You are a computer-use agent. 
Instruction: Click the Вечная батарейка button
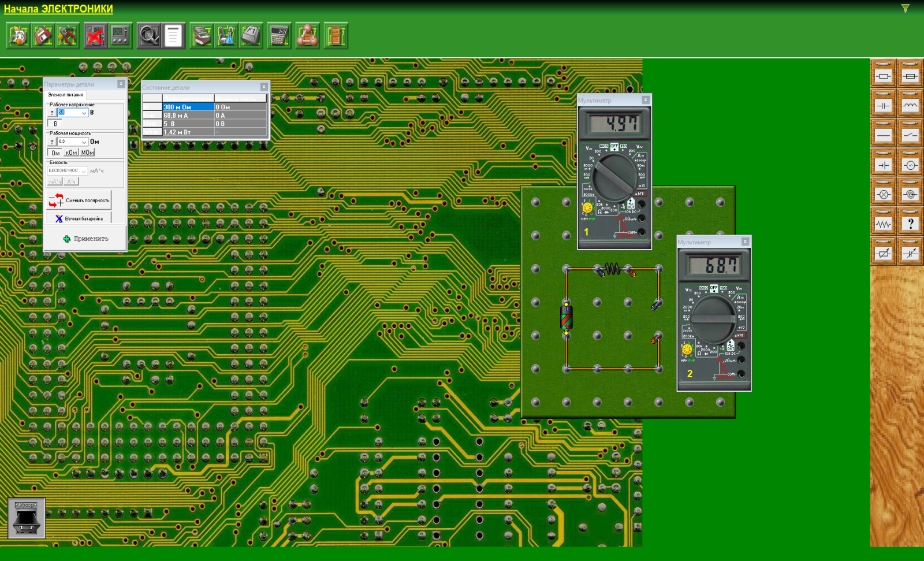pyautogui.click(x=79, y=219)
